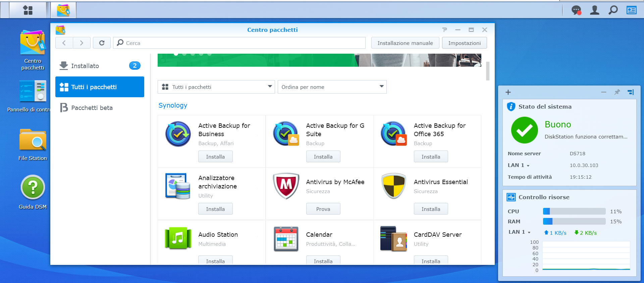644x283 pixels.
Task: Go forward with the right arrow button
Action: tap(82, 43)
